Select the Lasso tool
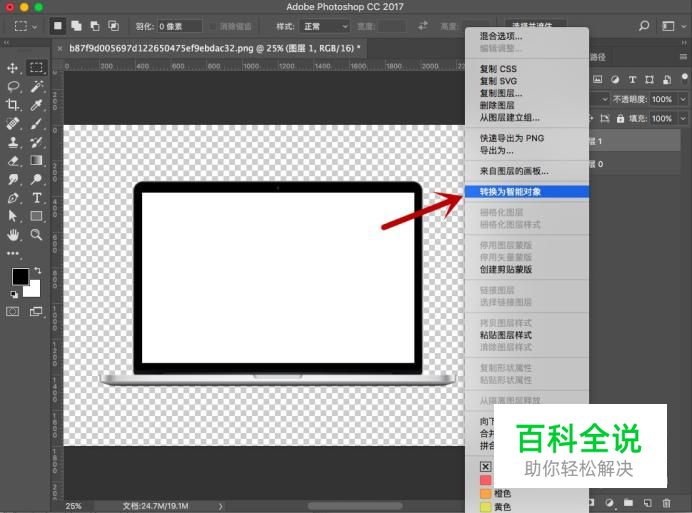The width and height of the screenshot is (692, 513). tap(12, 86)
